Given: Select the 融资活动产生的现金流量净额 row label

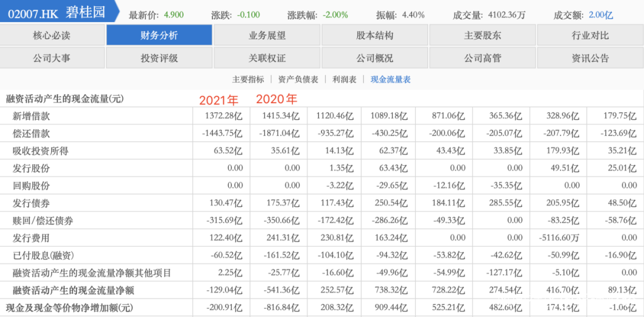Looking at the screenshot, I should pos(73,291).
